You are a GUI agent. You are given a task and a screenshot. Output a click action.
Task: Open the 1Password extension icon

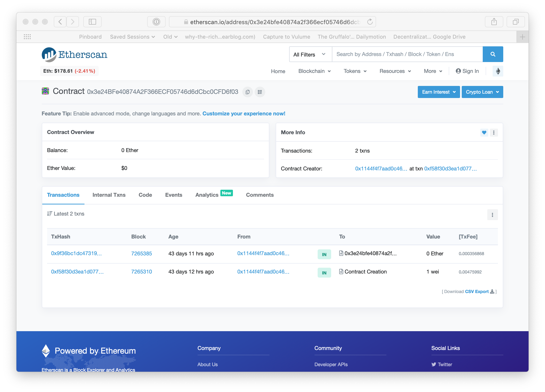tap(156, 22)
